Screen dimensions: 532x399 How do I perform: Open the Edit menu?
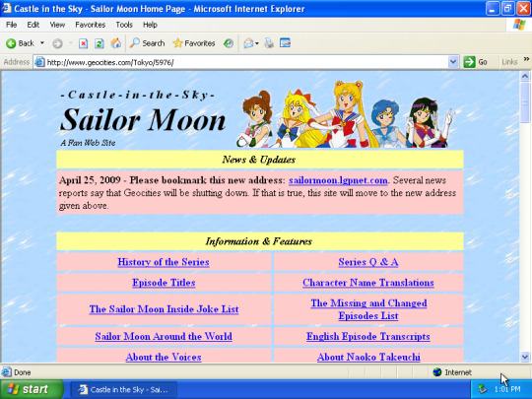(33, 25)
